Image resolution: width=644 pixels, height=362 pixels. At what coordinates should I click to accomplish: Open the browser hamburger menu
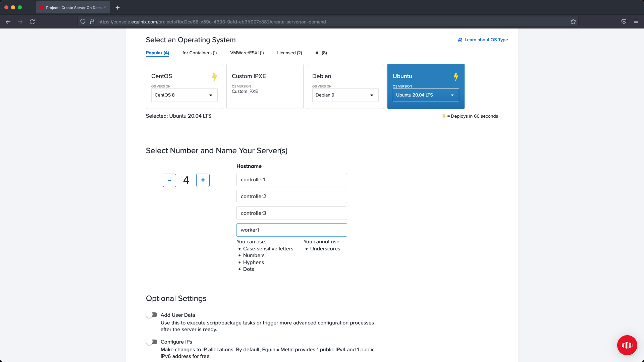(636, 22)
